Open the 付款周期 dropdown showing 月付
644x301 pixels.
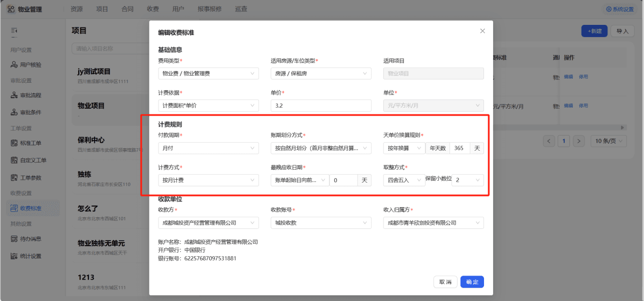tap(208, 148)
